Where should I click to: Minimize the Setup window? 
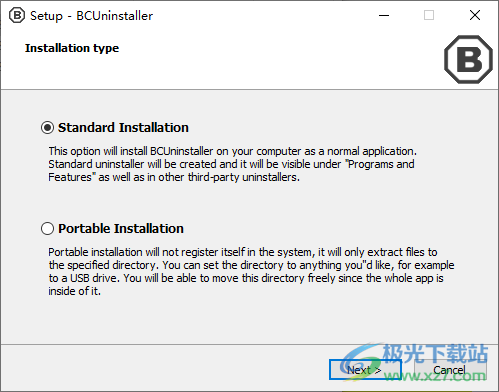384,15
